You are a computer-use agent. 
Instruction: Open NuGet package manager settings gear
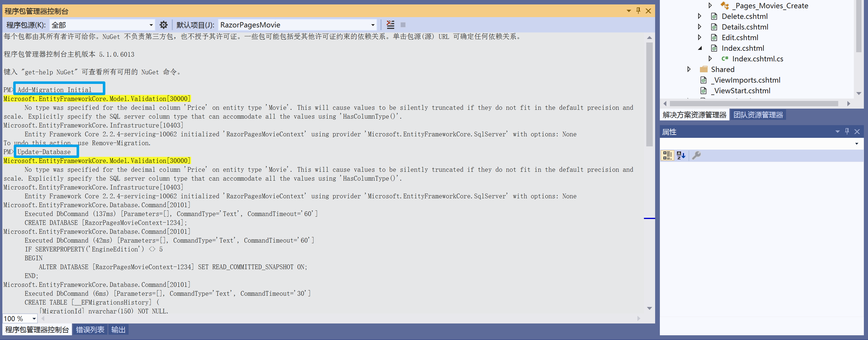coord(163,25)
